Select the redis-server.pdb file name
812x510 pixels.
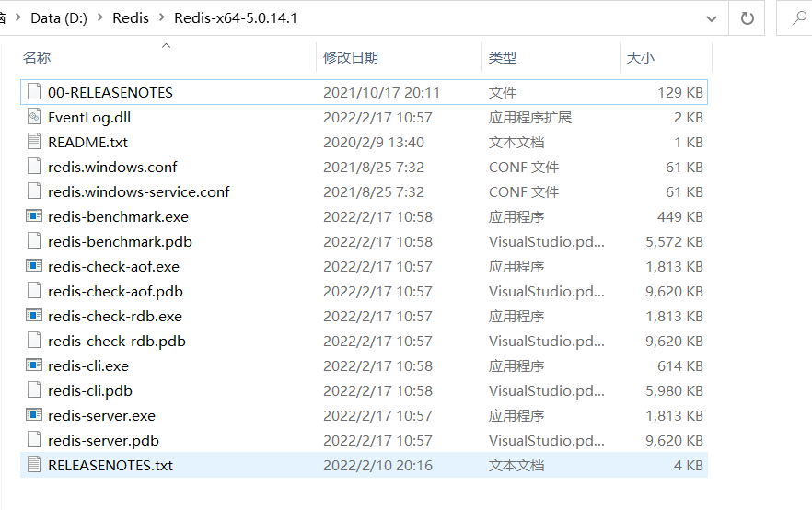tap(103, 441)
